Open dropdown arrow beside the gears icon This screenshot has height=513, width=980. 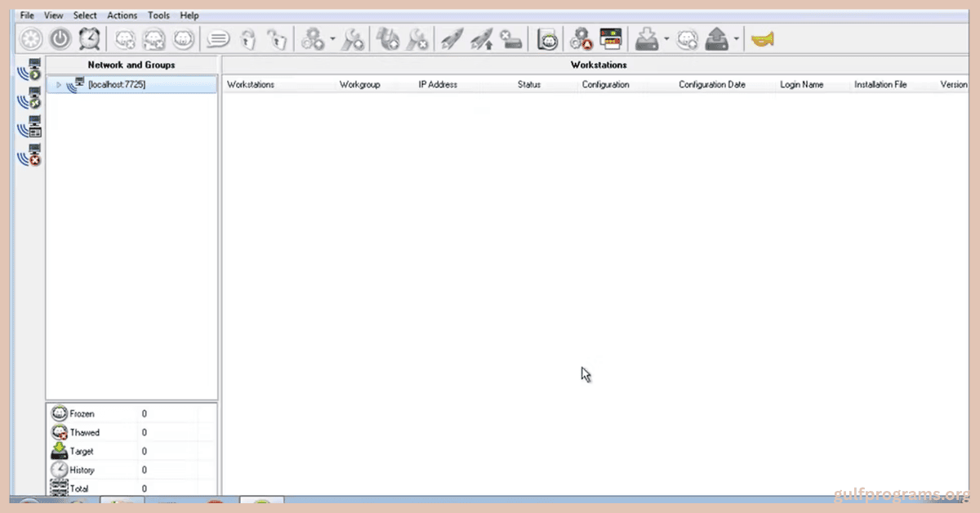coord(332,39)
